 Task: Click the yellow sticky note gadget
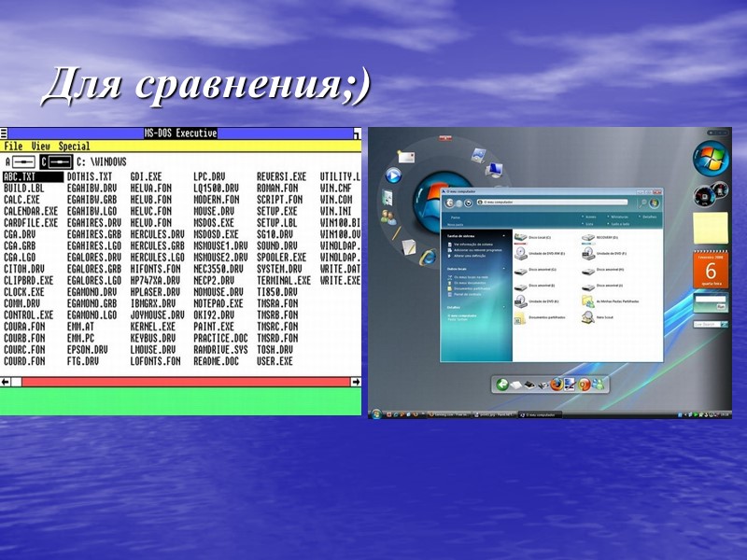click(x=711, y=229)
